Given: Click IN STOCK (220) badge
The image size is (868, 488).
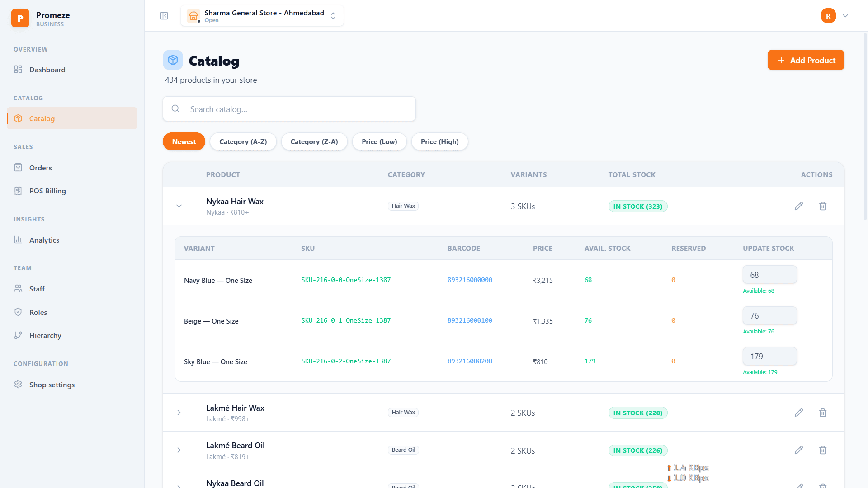Looking at the screenshot, I should pyautogui.click(x=638, y=413).
